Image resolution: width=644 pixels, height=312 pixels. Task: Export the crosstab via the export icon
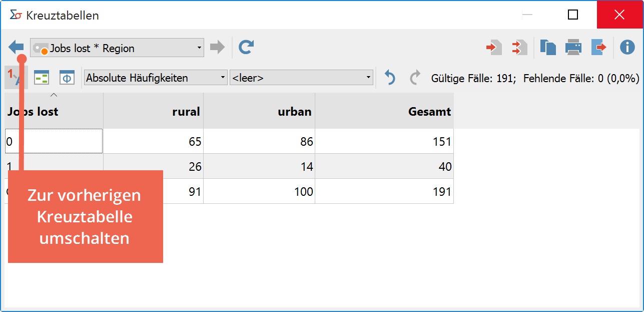pos(598,48)
